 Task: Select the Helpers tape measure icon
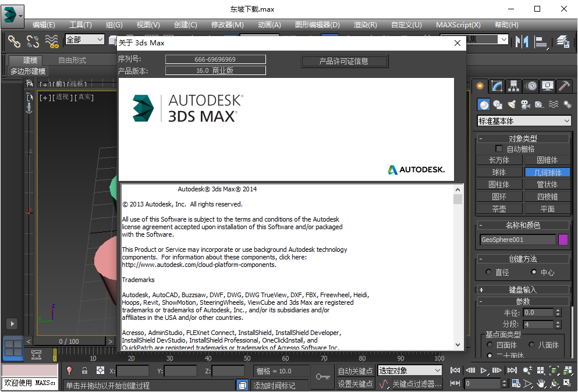click(x=540, y=105)
